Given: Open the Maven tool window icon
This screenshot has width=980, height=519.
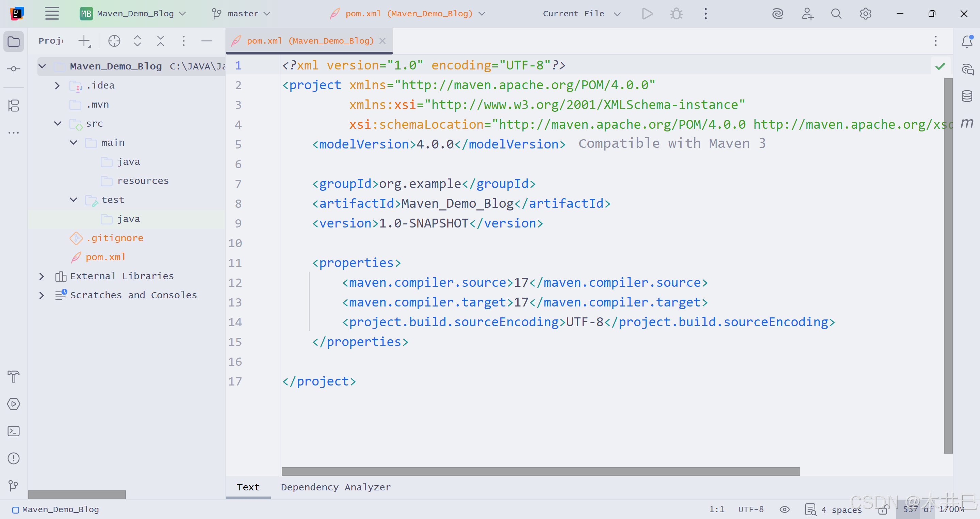Looking at the screenshot, I should (x=967, y=123).
